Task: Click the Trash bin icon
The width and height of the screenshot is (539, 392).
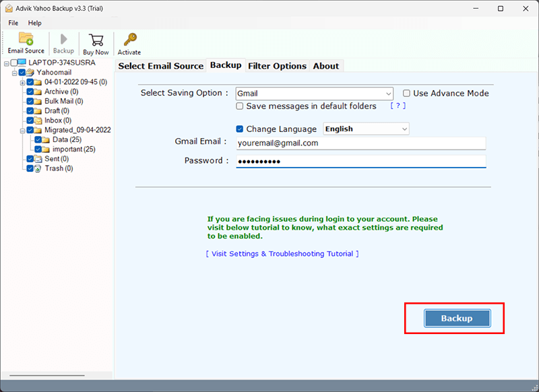Action: coord(38,168)
